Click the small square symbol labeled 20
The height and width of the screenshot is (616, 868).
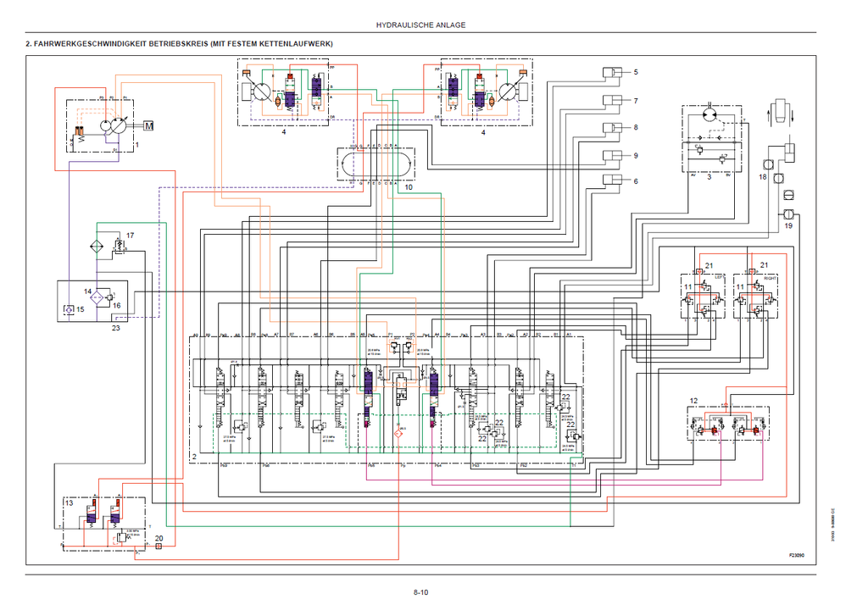tap(159, 546)
